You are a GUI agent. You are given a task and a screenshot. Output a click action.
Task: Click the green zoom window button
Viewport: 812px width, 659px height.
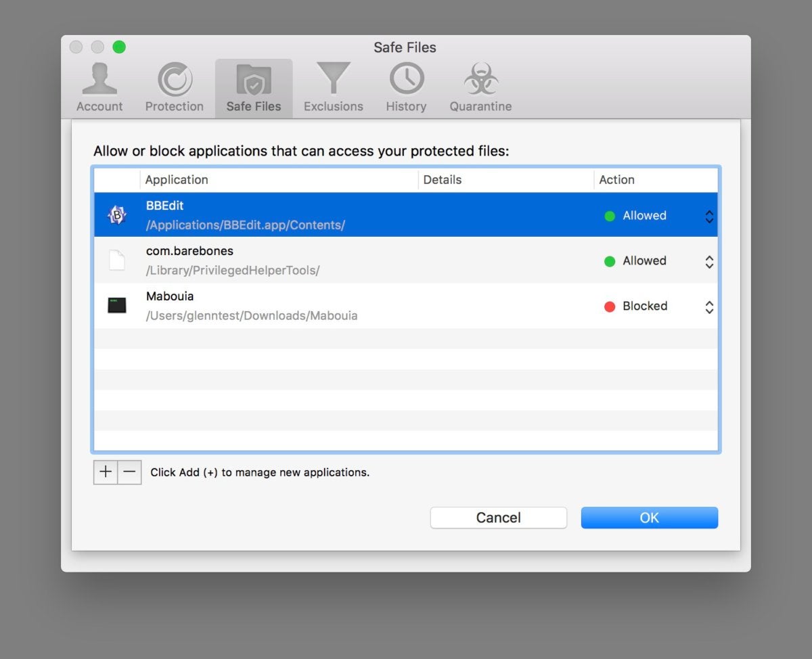point(119,47)
